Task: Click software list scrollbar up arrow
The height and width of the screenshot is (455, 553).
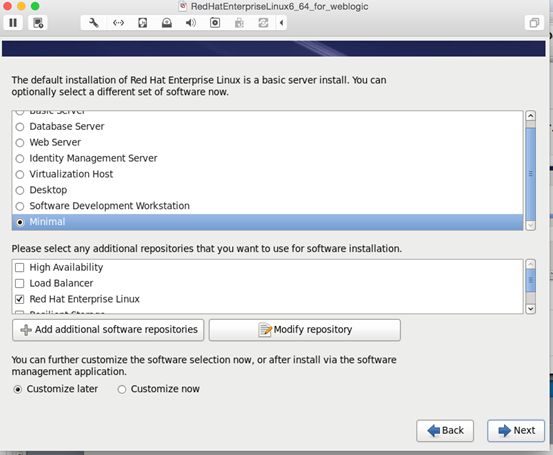Action: click(530, 116)
